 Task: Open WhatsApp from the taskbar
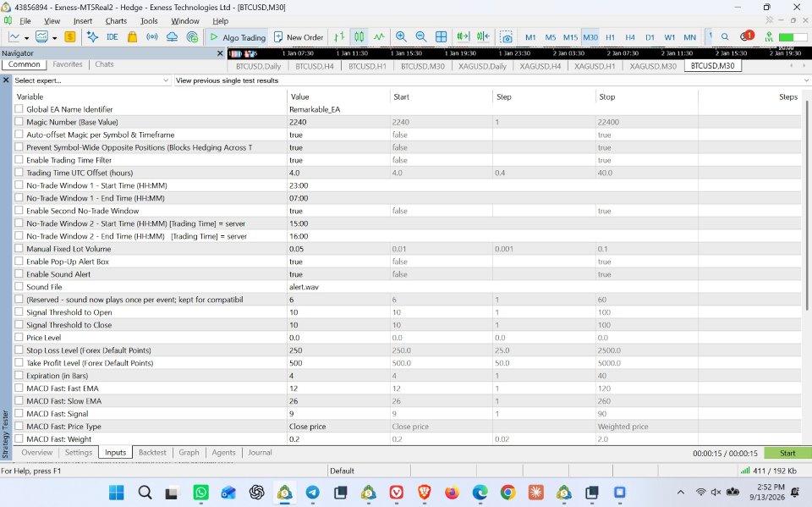(x=200, y=492)
